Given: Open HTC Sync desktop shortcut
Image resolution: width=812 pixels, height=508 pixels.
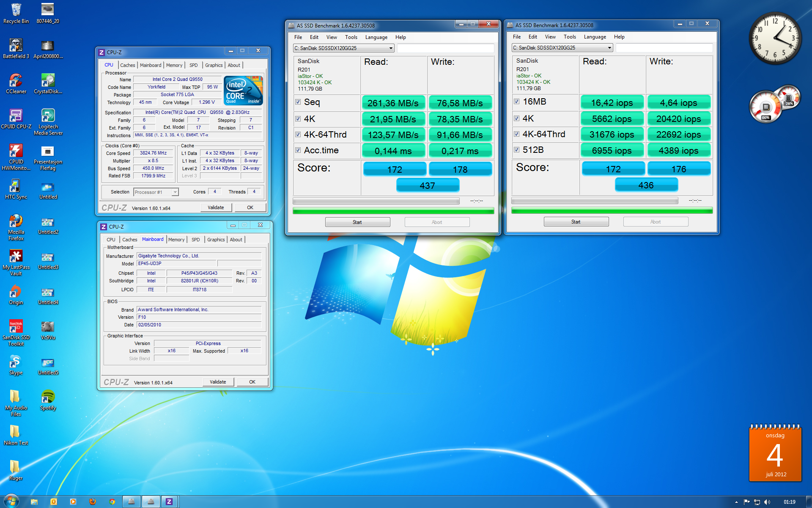Looking at the screenshot, I should pos(16,189).
